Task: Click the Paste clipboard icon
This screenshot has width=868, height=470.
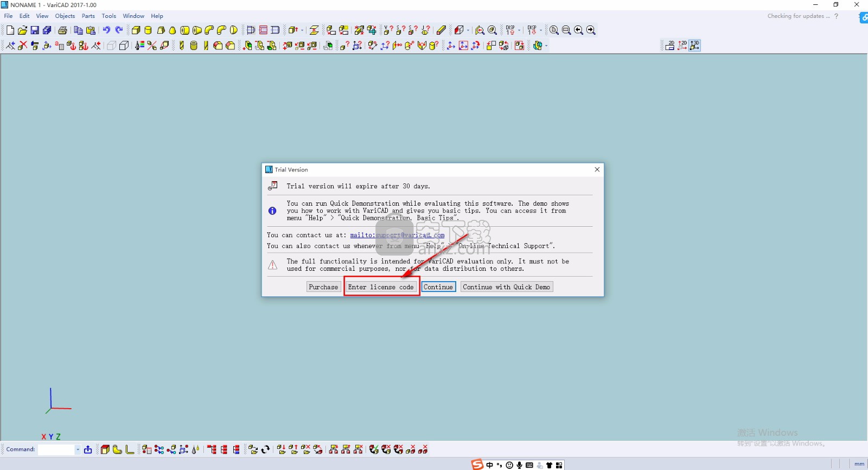Action: pyautogui.click(x=91, y=30)
